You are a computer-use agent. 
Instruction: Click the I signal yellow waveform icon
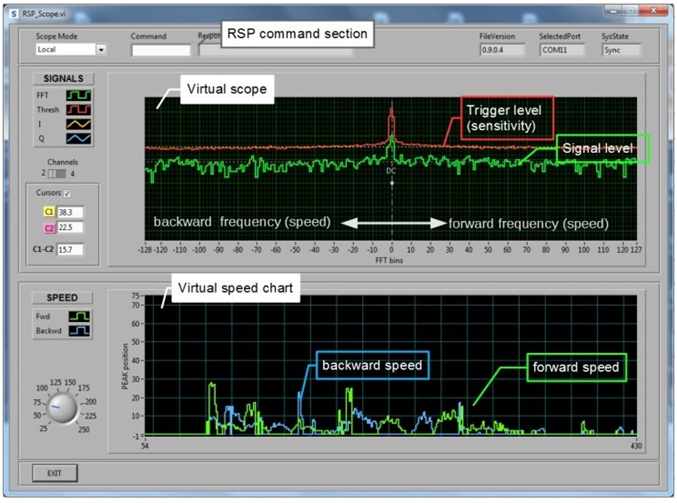point(79,124)
